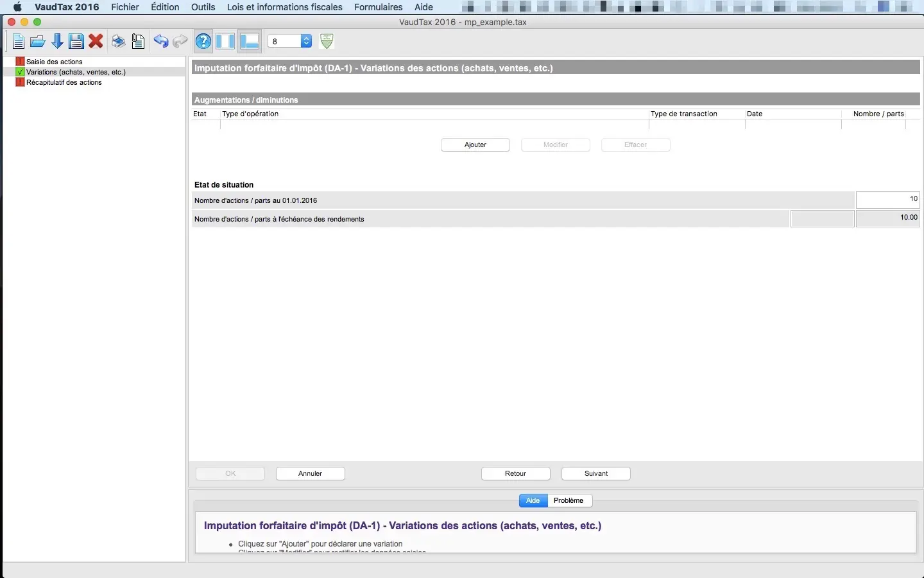Open the Formulaires menu

coord(379,7)
